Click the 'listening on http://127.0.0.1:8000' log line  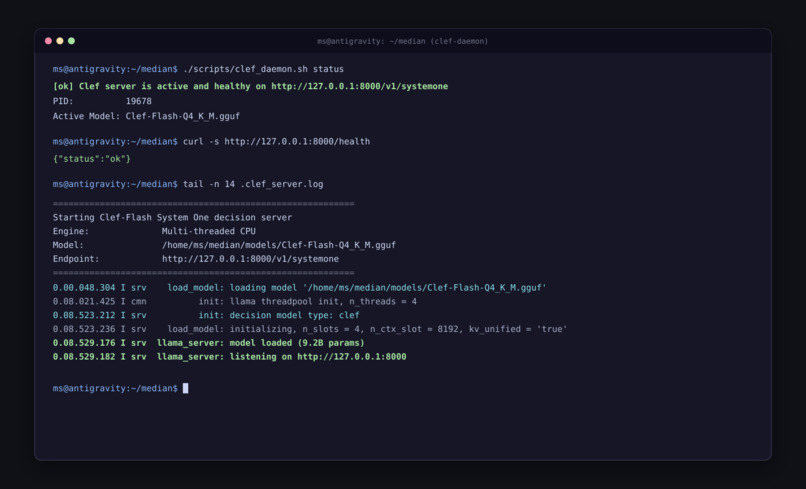[229, 357]
